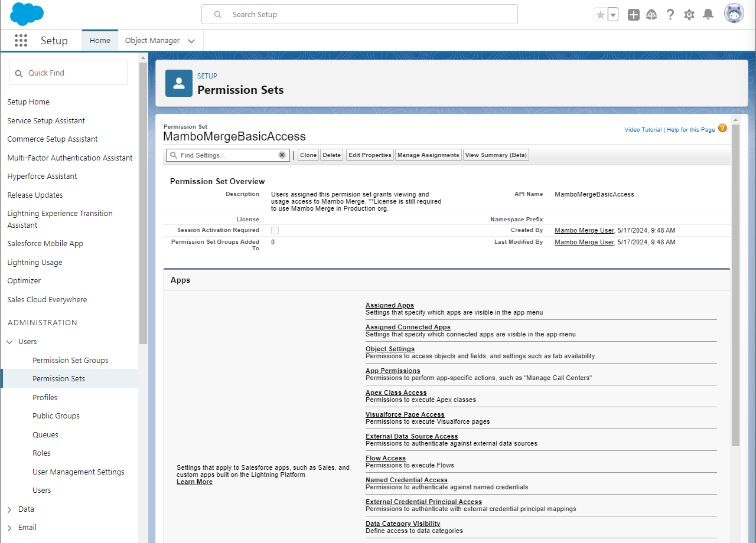Select Profiles in the sidebar
756x543 pixels.
pyautogui.click(x=45, y=397)
